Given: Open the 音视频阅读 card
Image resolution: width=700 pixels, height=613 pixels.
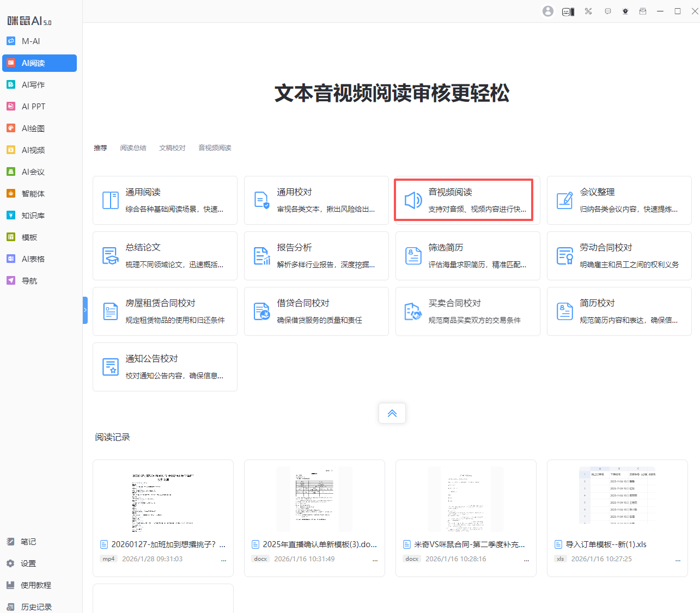Looking at the screenshot, I should click(x=464, y=200).
